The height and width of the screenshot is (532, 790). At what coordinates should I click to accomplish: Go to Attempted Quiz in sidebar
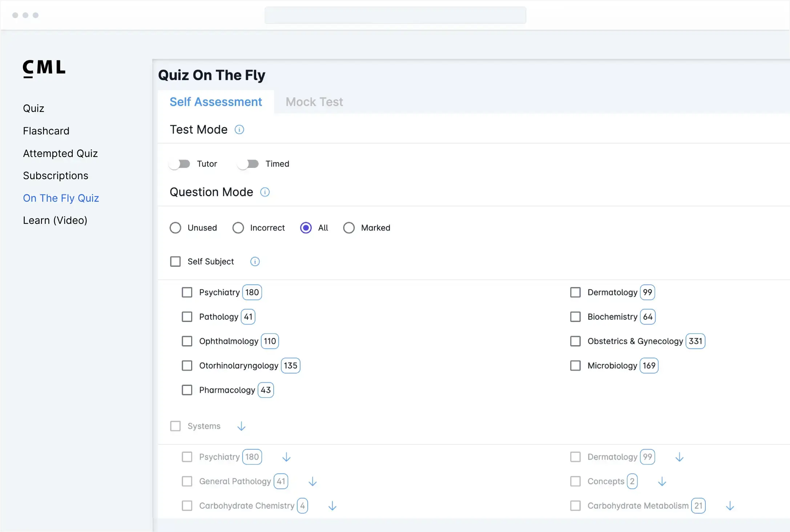coord(60,153)
